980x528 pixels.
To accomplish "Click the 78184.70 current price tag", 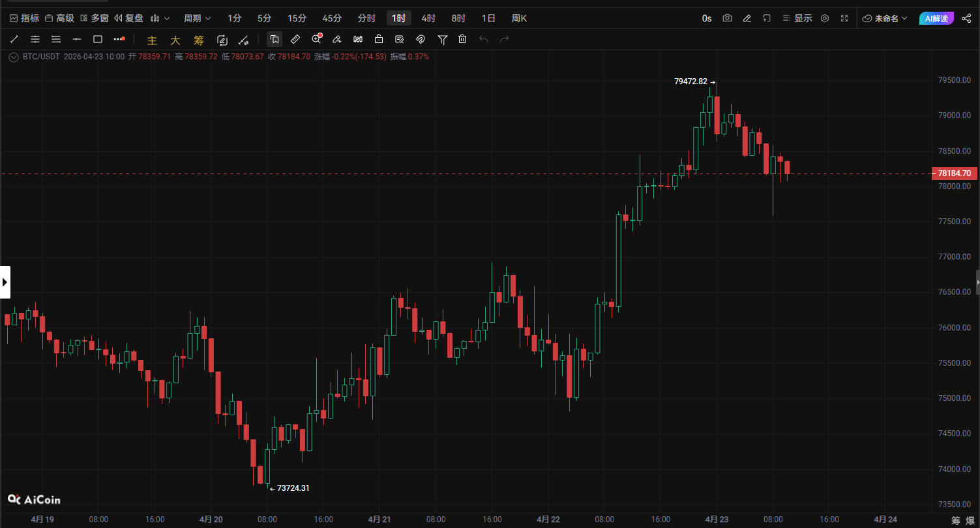I will click(955, 173).
